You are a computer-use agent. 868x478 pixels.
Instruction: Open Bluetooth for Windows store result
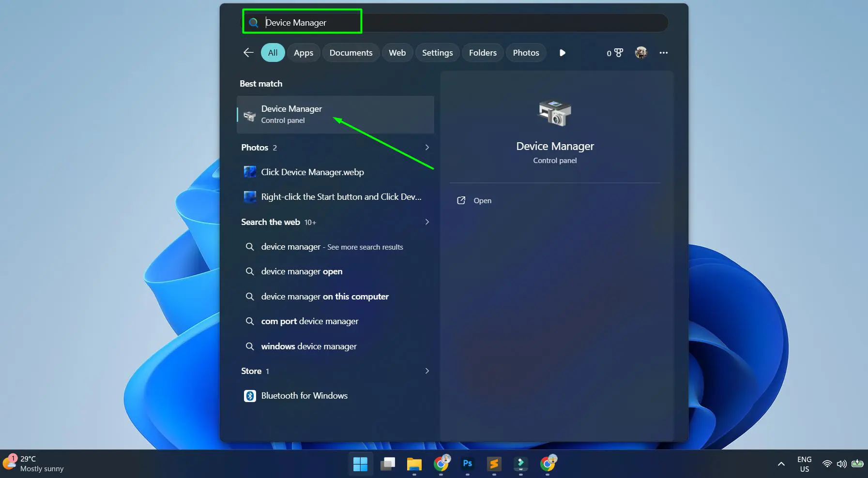click(304, 395)
